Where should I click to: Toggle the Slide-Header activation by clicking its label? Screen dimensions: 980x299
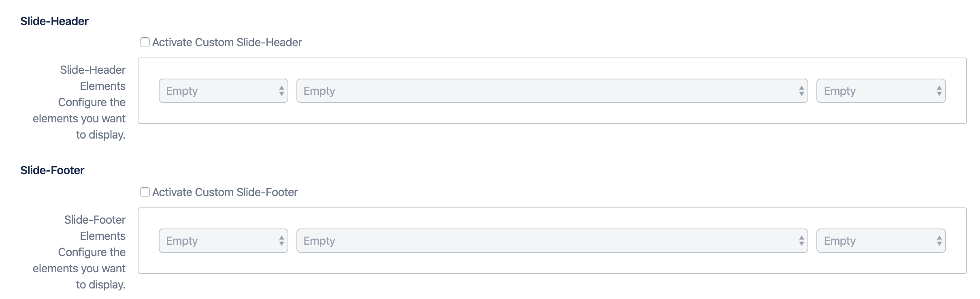(227, 42)
